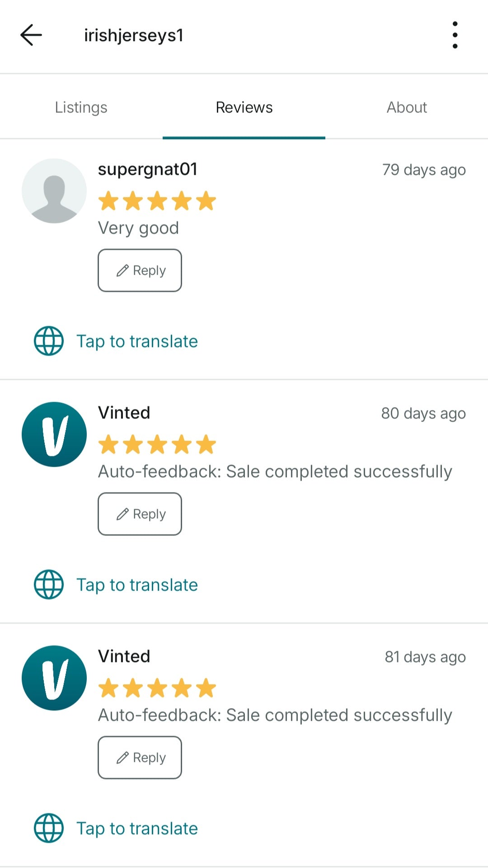Tap supergnat01's profile avatar
Screen dimensions: 488x868
point(54,191)
